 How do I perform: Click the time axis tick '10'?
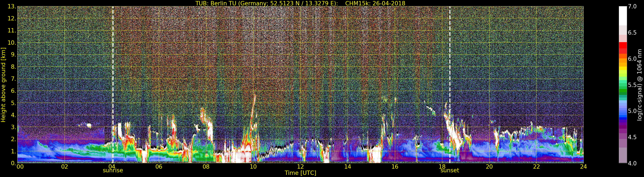[253, 167]
